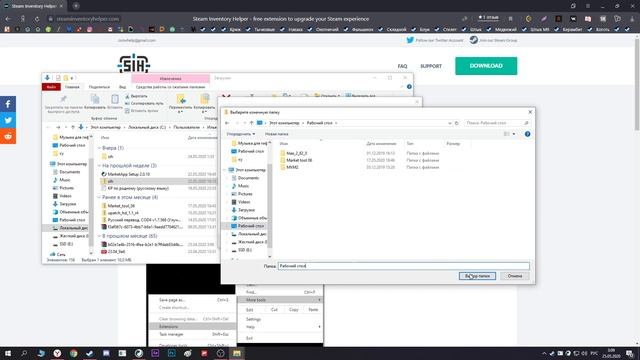This screenshot has height=360, width=640.
Task: Click the Отмена button
Action: pos(515,276)
